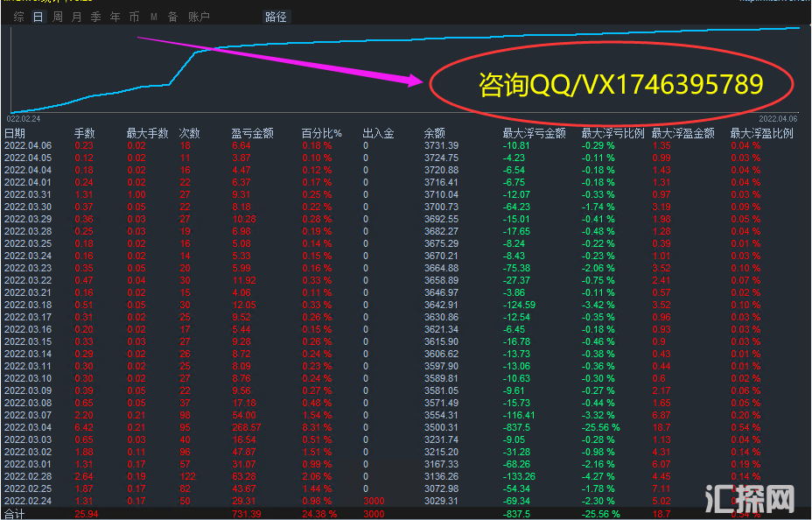Click the 余额 column header
Screen dimensions: 812x520
(x=435, y=134)
